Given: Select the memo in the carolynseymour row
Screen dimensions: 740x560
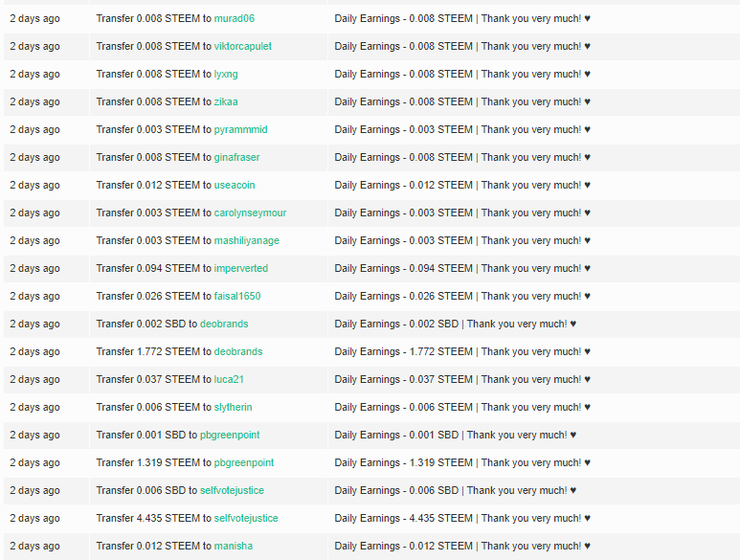Looking at the screenshot, I should [x=462, y=213].
